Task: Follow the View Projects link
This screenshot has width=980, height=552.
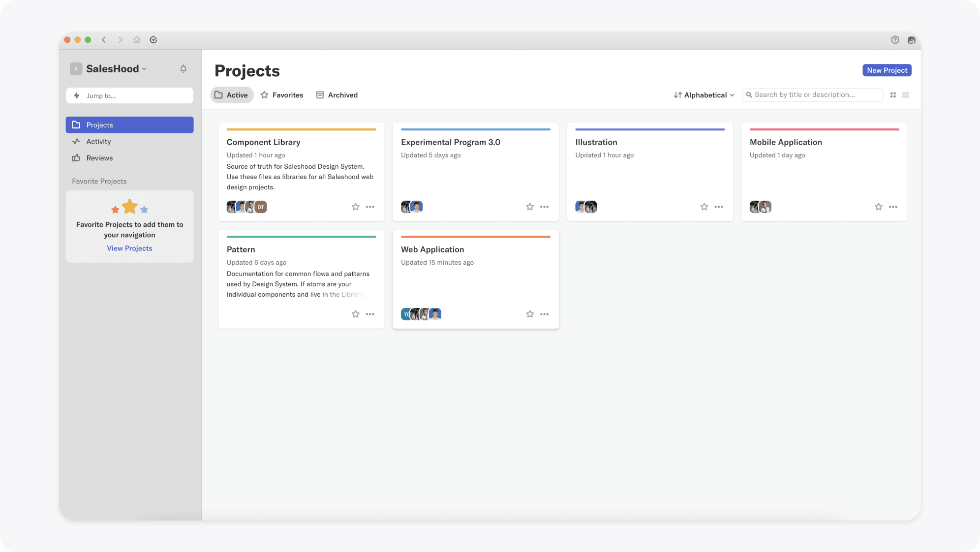Action: pos(130,248)
